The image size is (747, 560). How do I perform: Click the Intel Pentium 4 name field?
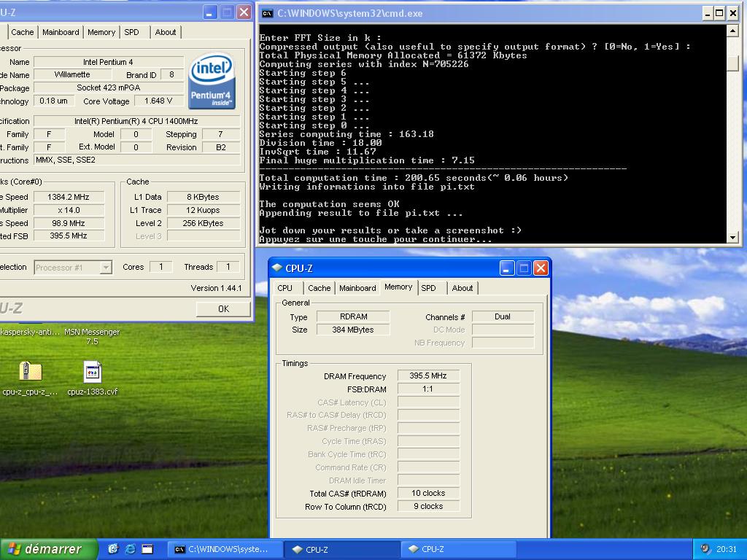109,62
